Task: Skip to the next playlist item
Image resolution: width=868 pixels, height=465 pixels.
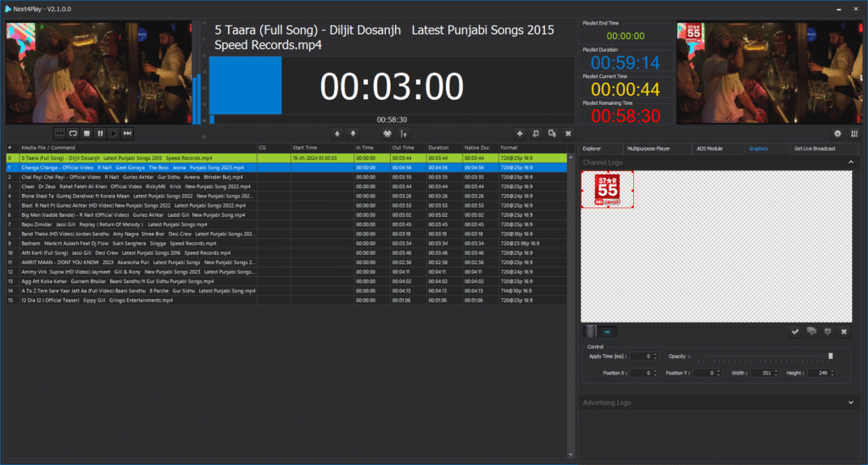Action: point(127,133)
